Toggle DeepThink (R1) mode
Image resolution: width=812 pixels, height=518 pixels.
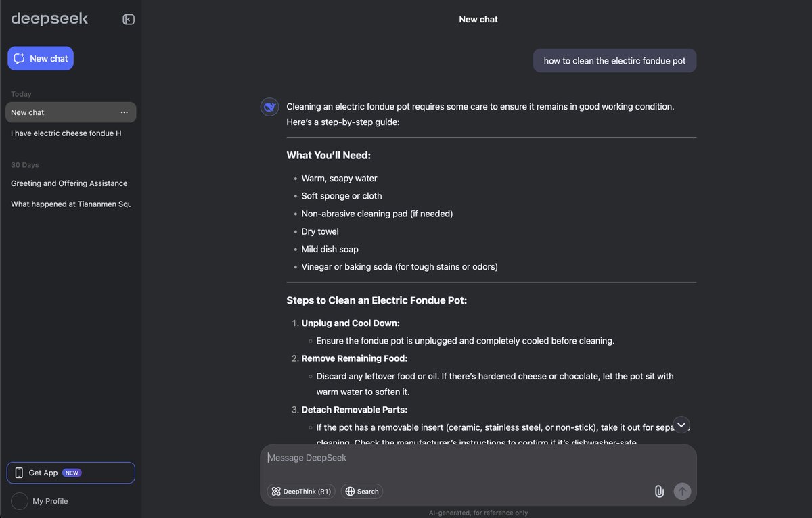tap(301, 492)
